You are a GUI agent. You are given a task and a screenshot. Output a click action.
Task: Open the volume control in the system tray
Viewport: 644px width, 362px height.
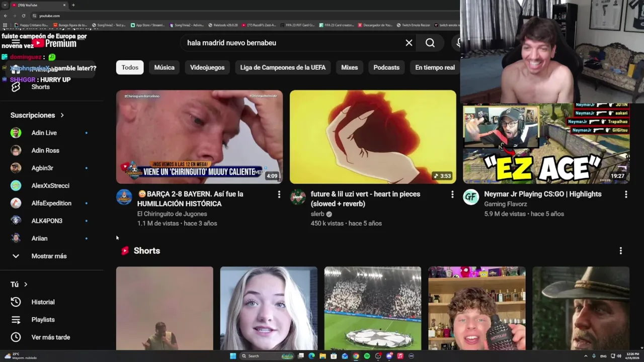tap(619, 356)
